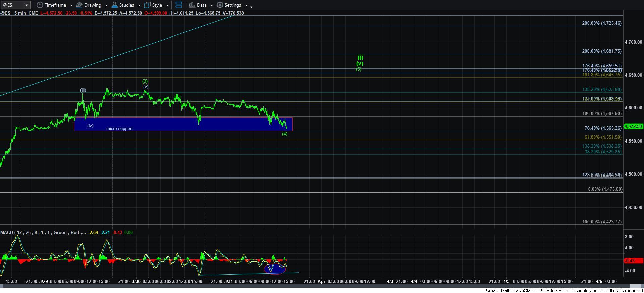Click the MACD 8.00 scale label
The height and width of the screenshot is (293, 644).
629,237
